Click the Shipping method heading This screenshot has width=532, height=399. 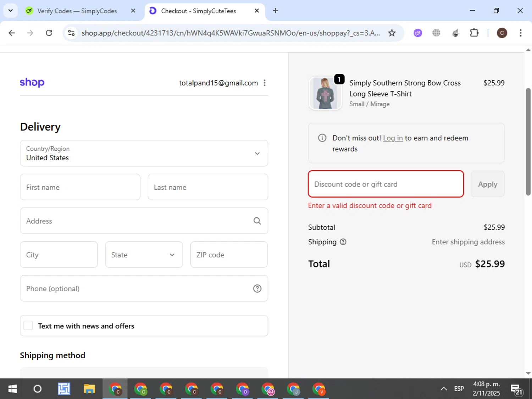[x=52, y=355]
